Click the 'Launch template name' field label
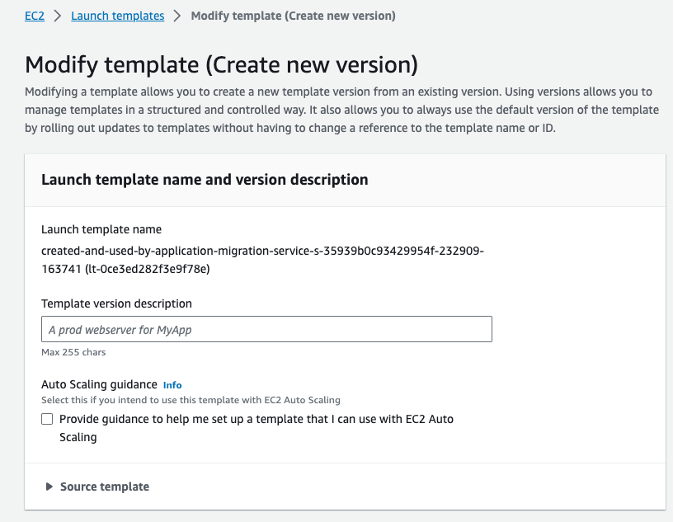 101,230
